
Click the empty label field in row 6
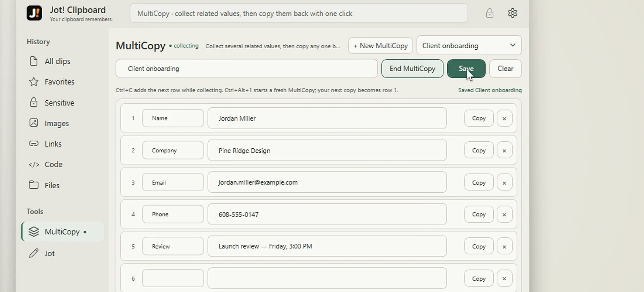click(173, 278)
